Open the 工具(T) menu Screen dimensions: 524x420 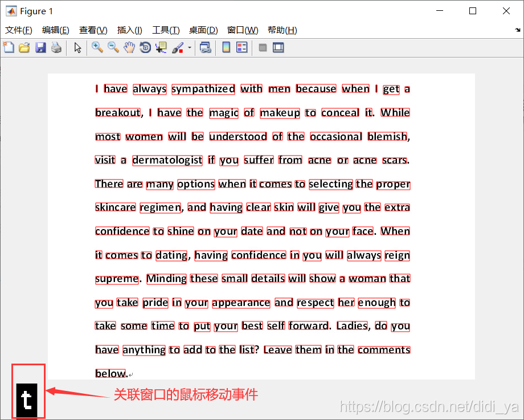pyautogui.click(x=166, y=30)
